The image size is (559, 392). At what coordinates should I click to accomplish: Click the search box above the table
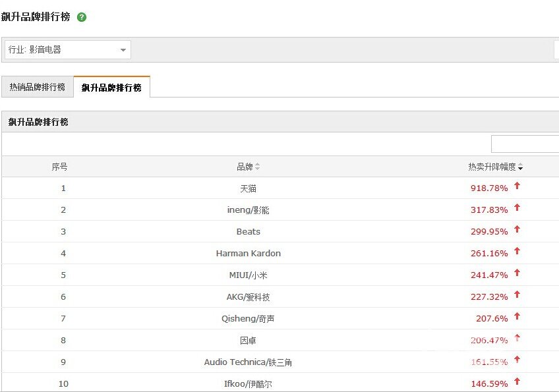525,144
